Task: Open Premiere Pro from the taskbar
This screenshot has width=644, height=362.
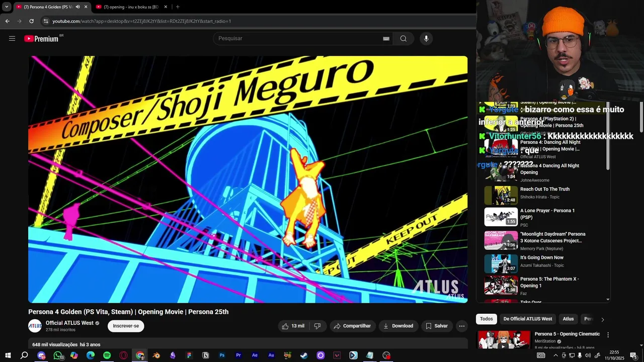Action: pos(238,355)
